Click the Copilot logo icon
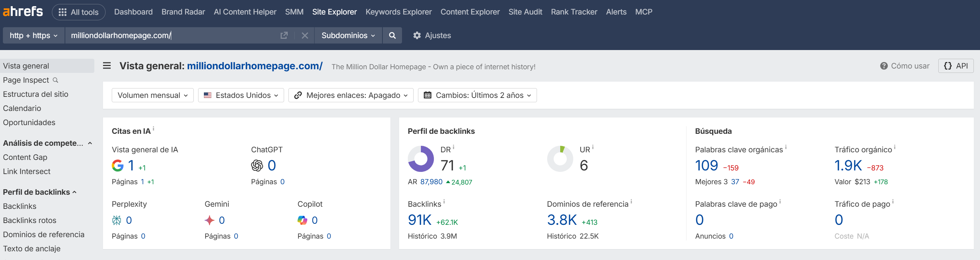 pos(302,220)
